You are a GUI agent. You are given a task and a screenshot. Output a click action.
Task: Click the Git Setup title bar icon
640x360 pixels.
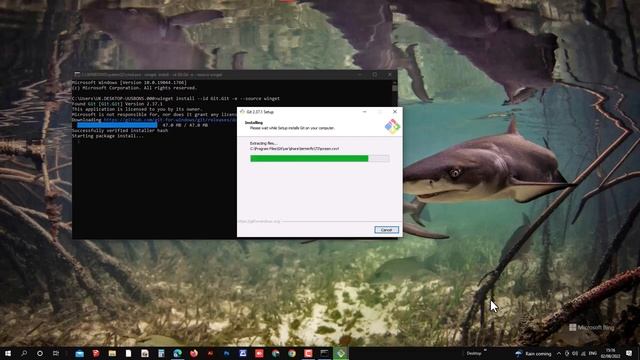click(x=242, y=111)
